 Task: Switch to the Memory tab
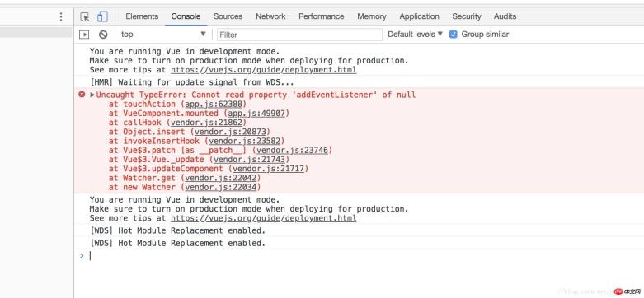pos(372,16)
